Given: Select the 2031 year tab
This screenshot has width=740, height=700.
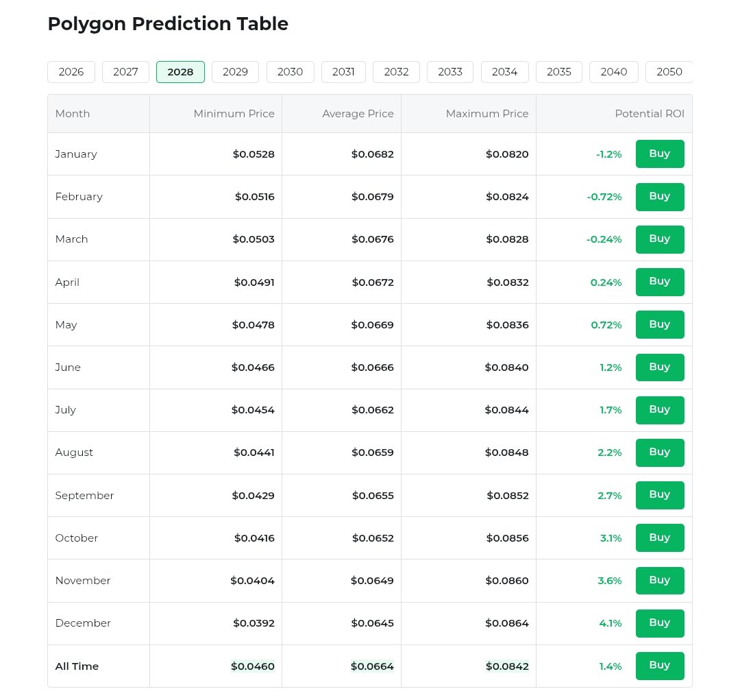Looking at the screenshot, I should 343,72.
